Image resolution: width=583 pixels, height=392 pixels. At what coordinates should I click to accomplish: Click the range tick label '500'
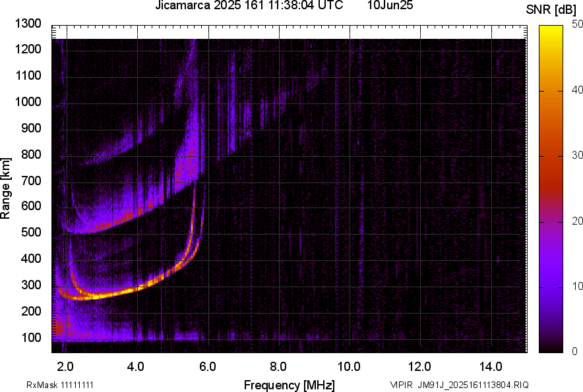[x=31, y=232]
